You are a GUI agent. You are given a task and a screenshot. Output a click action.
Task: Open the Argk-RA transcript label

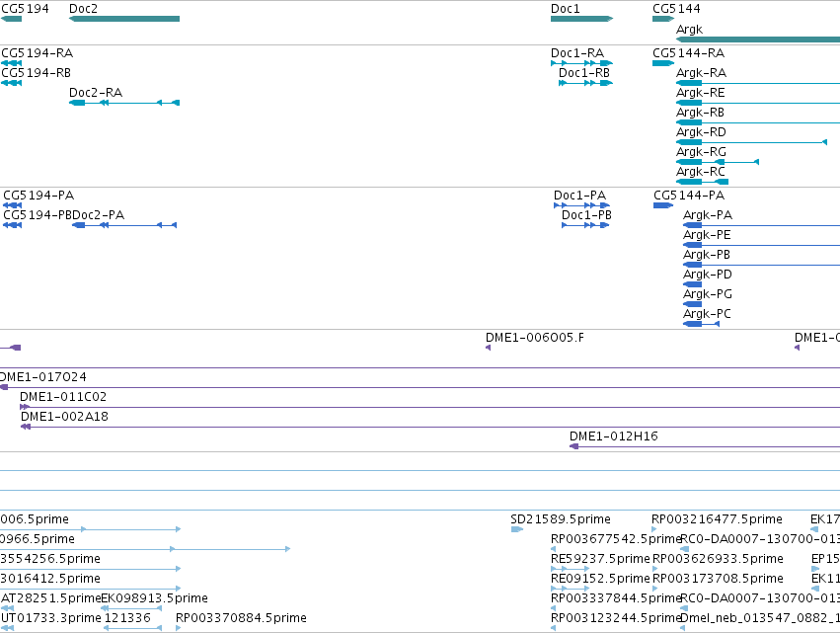point(701,73)
